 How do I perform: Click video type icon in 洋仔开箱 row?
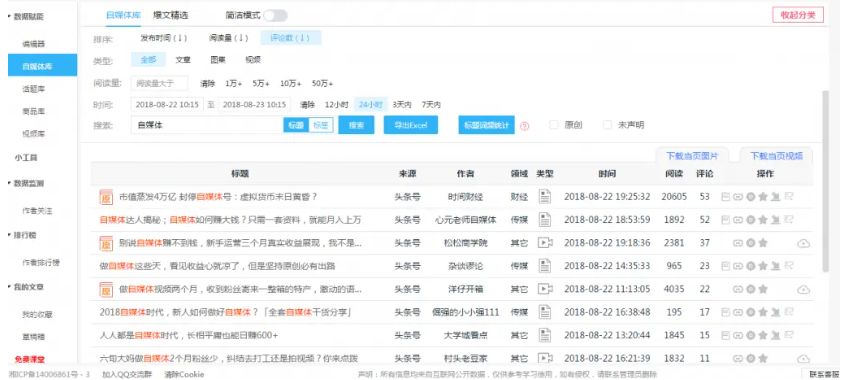click(x=545, y=289)
